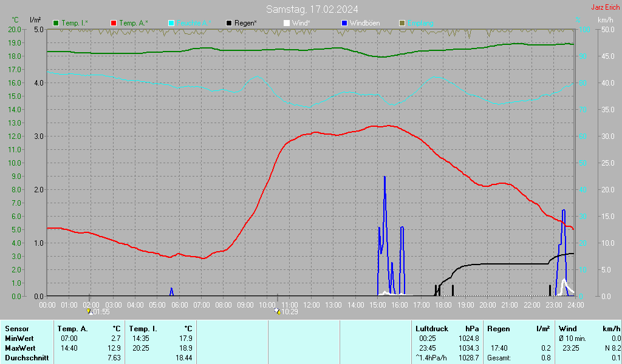Select the Regen legend label
622x364 pixels.
[x=246, y=23]
